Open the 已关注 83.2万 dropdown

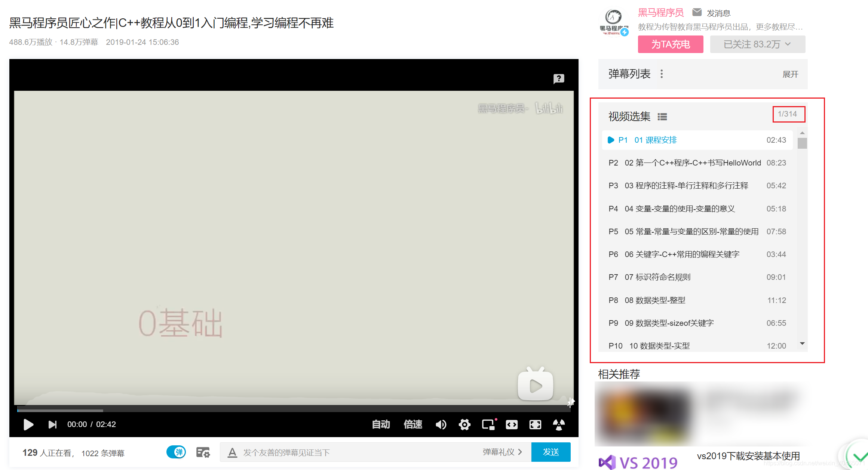click(757, 44)
